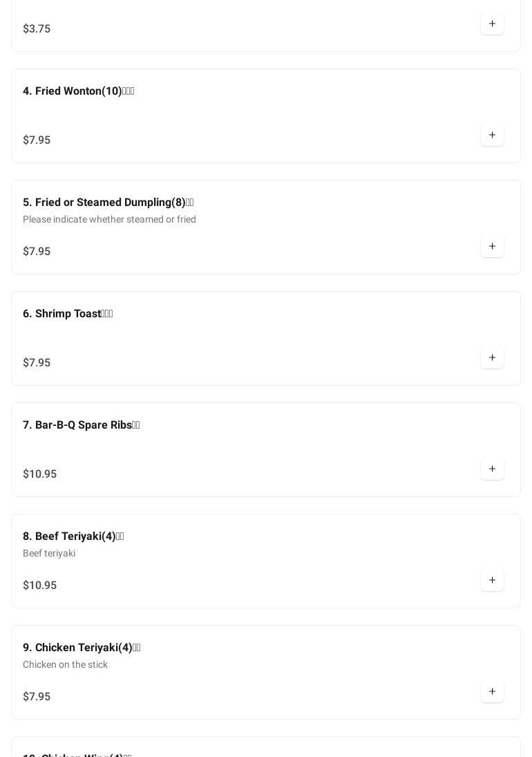Add the $3.75 item with plus icon
Screen dimensions: 532x757
click(x=492, y=24)
